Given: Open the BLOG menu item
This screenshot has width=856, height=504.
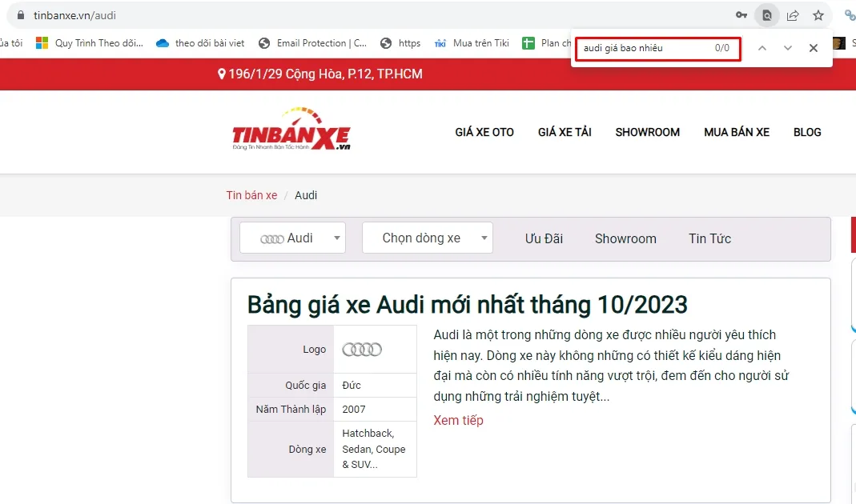Looking at the screenshot, I should [807, 132].
